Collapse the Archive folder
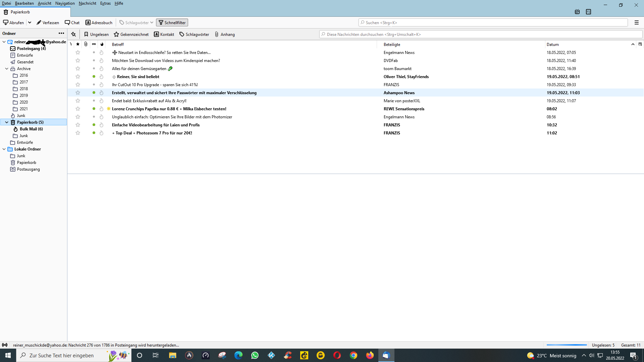The image size is (644, 362). click(7, 69)
